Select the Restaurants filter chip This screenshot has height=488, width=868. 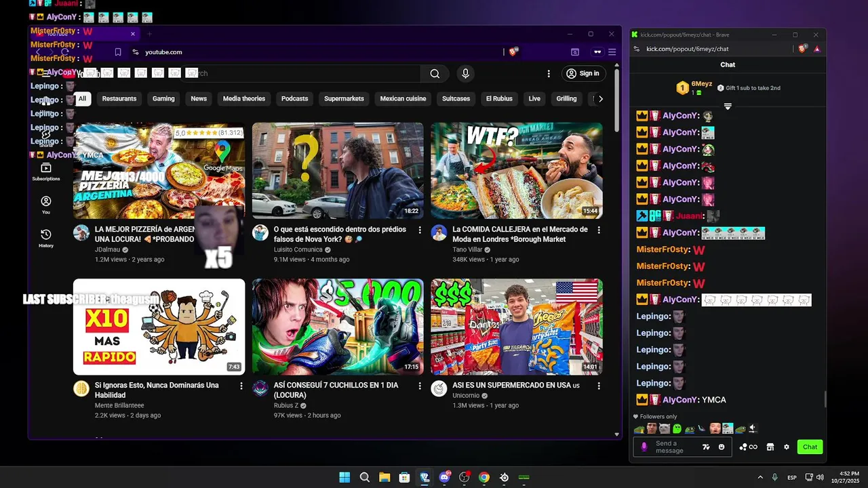[x=119, y=98]
